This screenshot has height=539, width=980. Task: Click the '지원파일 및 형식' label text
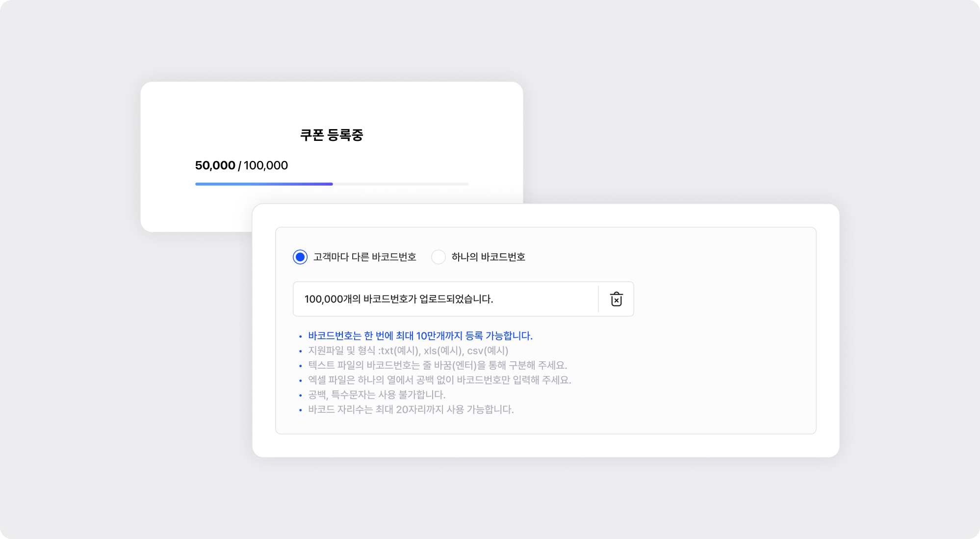pos(341,350)
